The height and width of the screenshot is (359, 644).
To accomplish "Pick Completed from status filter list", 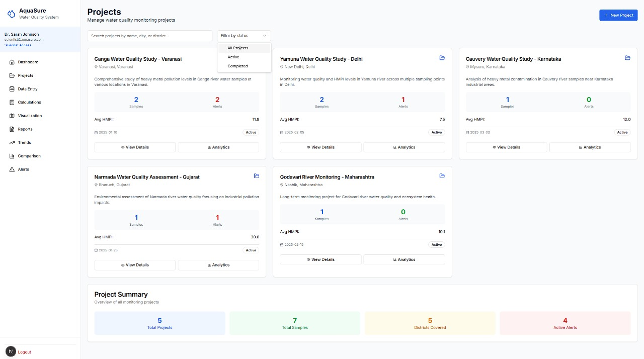I will coord(237,66).
